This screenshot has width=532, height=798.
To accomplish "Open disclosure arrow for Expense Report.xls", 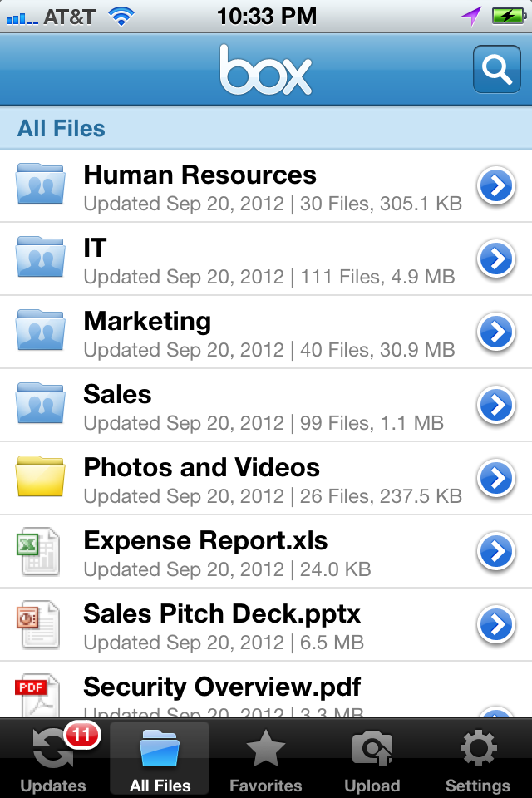I will point(496,551).
